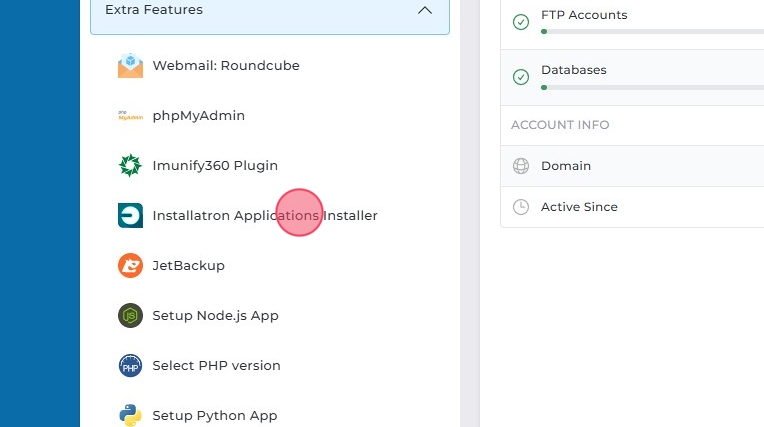Click the Node.js app icon
Viewport: 764px width, 427px height.
tap(130, 316)
